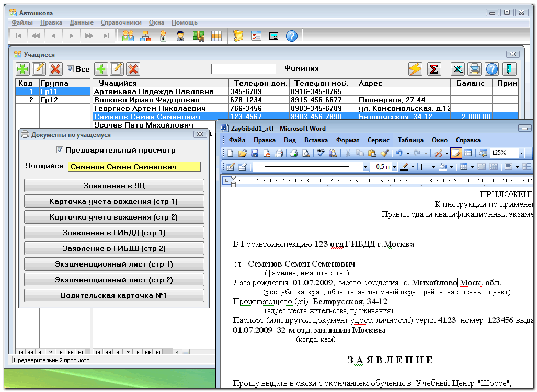Open the 0,5 pt line weight dropdown
The height and width of the screenshot is (392, 537).
tap(393, 167)
